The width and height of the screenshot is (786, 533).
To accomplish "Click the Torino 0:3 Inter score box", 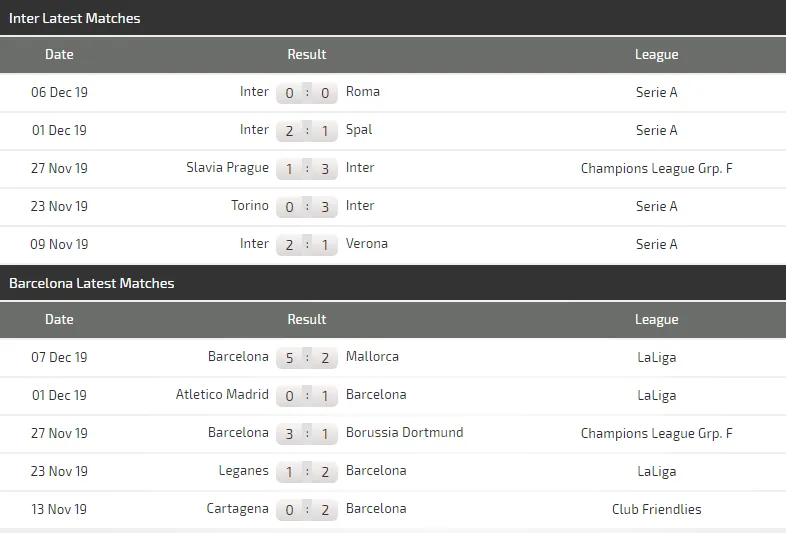I will click(x=307, y=207).
